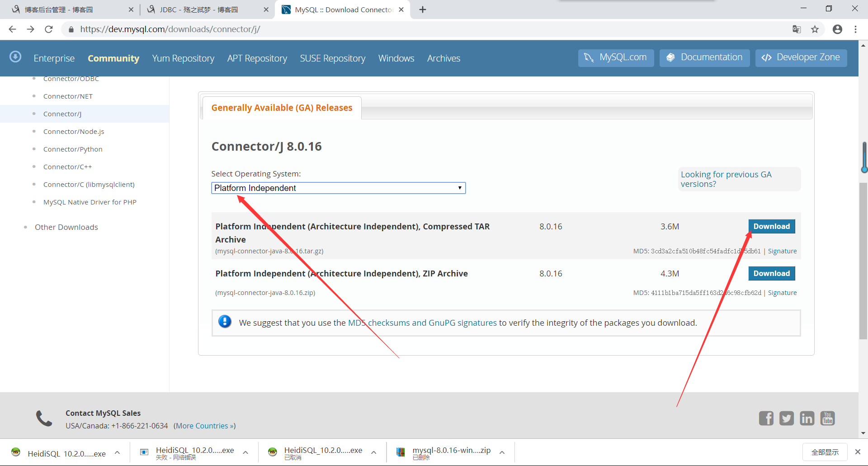Screen dimensions: 868x466
Task: Click the YouTube icon in the footer
Action: [828, 418]
